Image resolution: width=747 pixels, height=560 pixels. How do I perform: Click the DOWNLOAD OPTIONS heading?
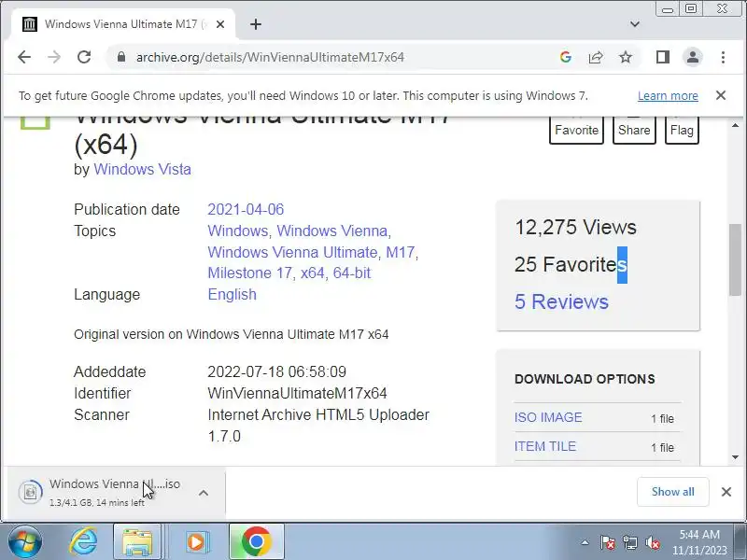[585, 379]
